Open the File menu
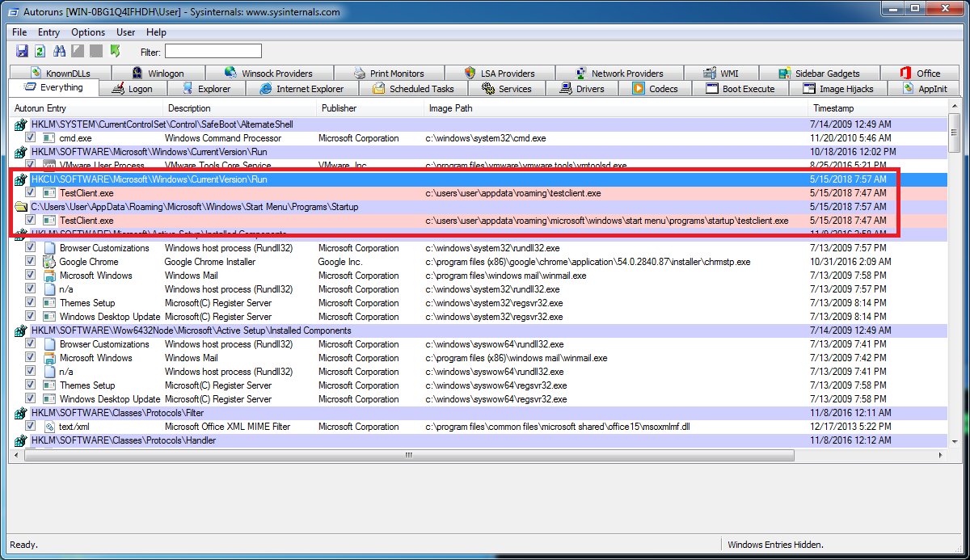 (x=19, y=32)
